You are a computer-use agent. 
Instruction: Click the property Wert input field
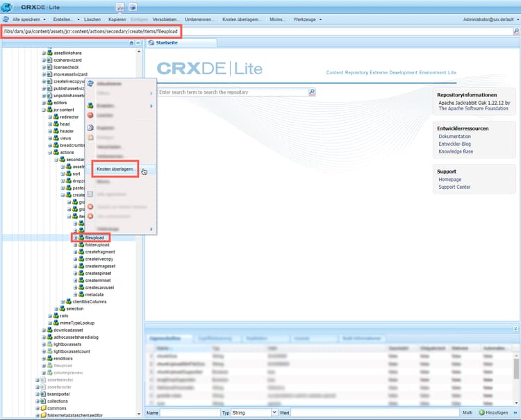(x=374, y=412)
